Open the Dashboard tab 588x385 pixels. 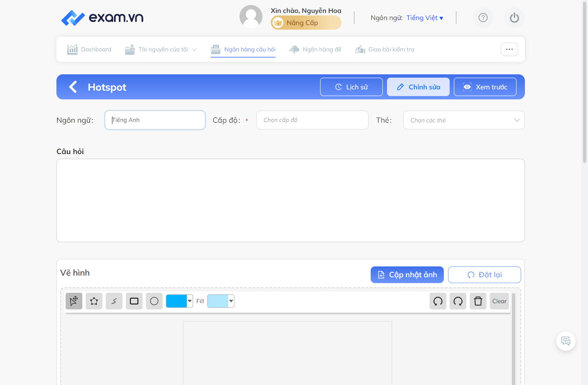coord(89,49)
